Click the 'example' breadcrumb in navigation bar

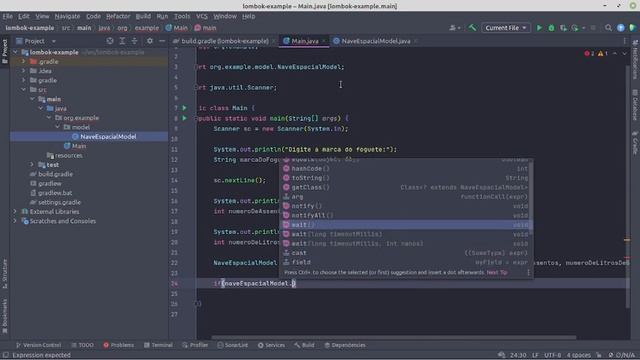coord(147,28)
